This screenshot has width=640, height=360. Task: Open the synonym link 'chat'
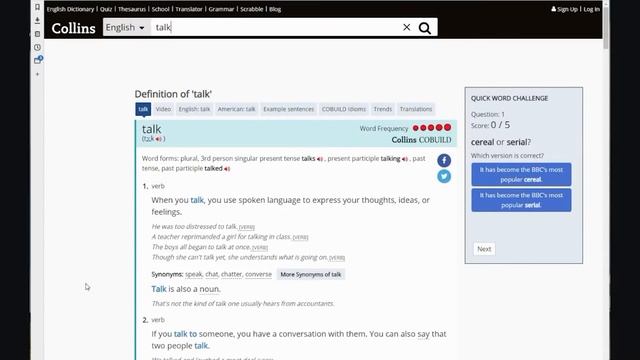pyautogui.click(x=211, y=274)
